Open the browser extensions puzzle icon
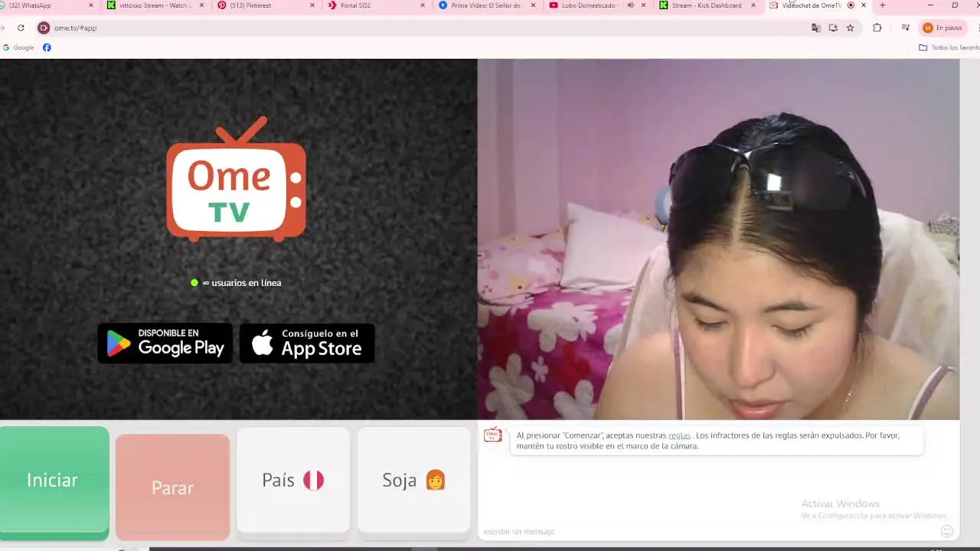The width and height of the screenshot is (980, 551). click(x=877, y=28)
